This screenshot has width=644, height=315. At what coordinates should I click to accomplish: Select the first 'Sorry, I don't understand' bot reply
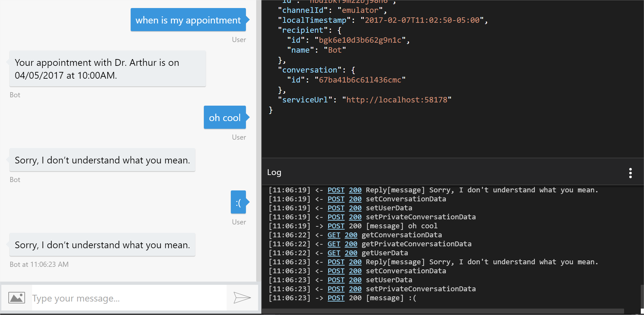(102, 160)
